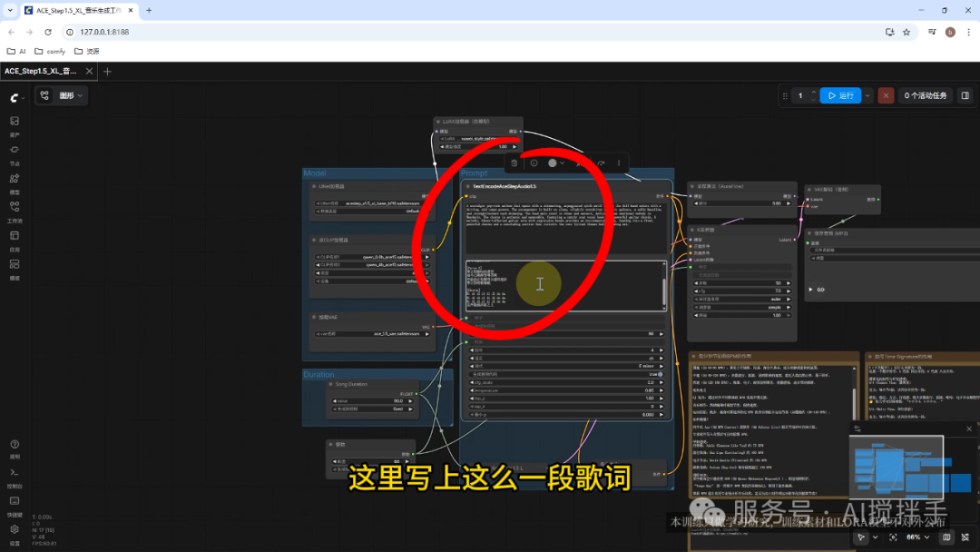Adjust the cfg_scale 2.0 slider
980x552 pixels.
point(566,382)
